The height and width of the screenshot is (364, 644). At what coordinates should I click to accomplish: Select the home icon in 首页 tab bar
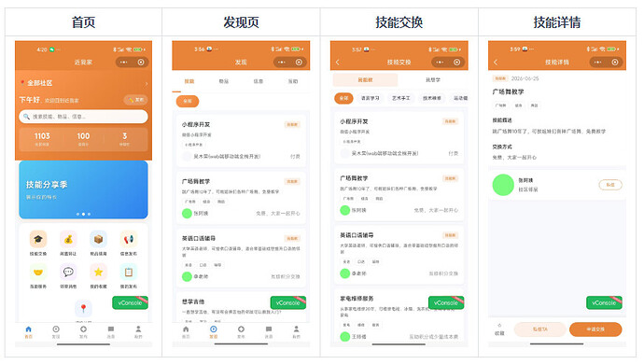click(x=28, y=329)
